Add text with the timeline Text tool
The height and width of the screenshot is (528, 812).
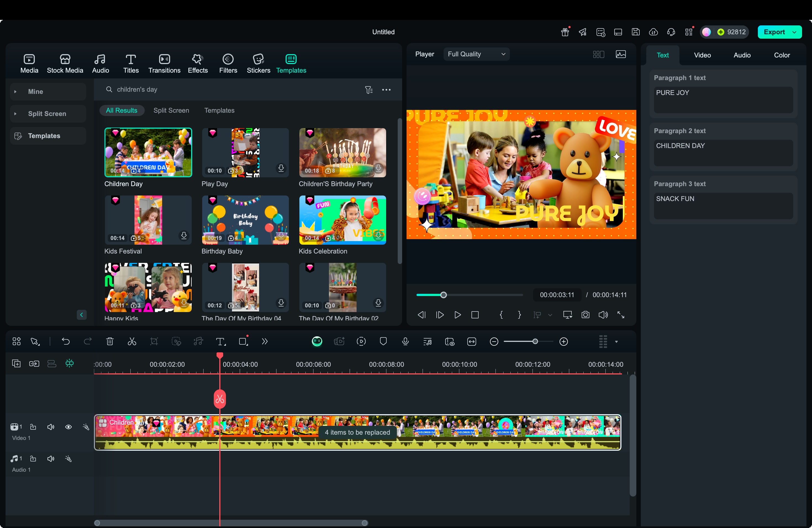(220, 341)
